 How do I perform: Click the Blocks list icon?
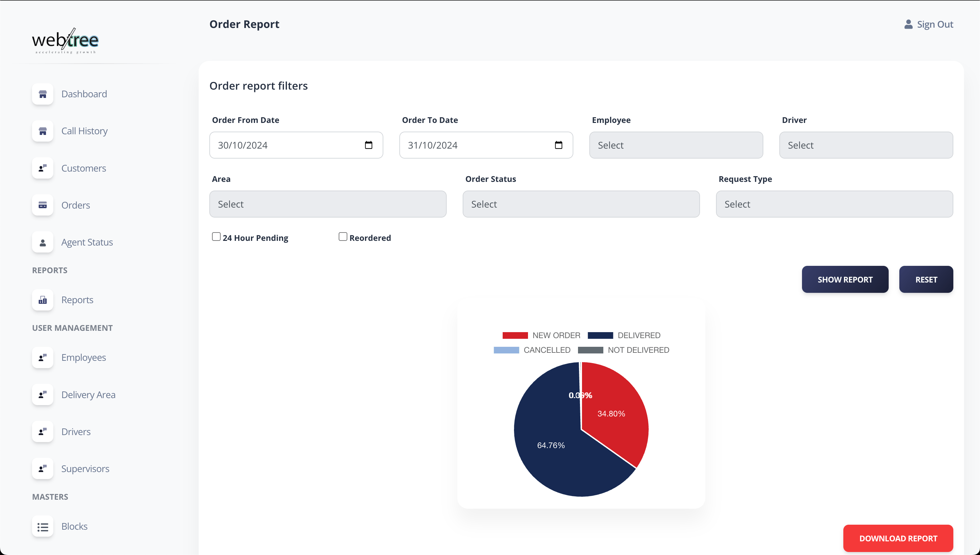tap(43, 526)
